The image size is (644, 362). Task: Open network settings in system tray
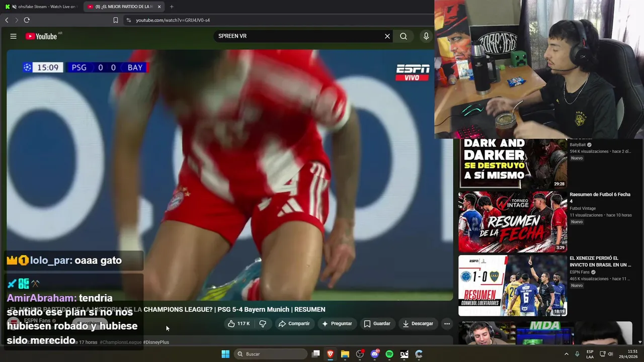click(603, 354)
